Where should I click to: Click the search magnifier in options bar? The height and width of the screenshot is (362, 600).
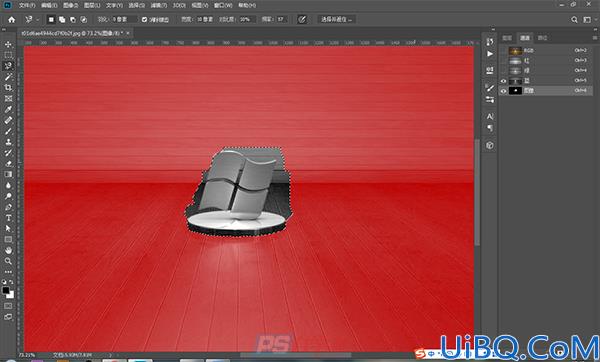click(x=574, y=20)
